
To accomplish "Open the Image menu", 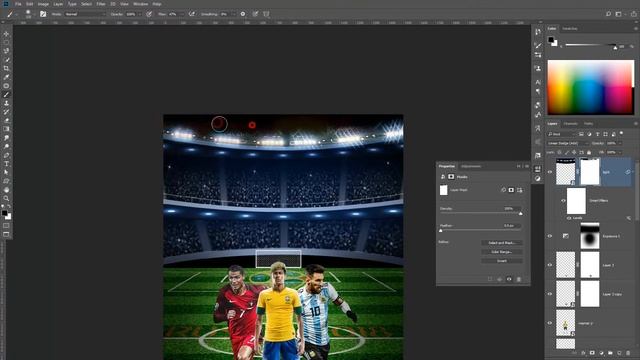I will (x=43, y=4).
